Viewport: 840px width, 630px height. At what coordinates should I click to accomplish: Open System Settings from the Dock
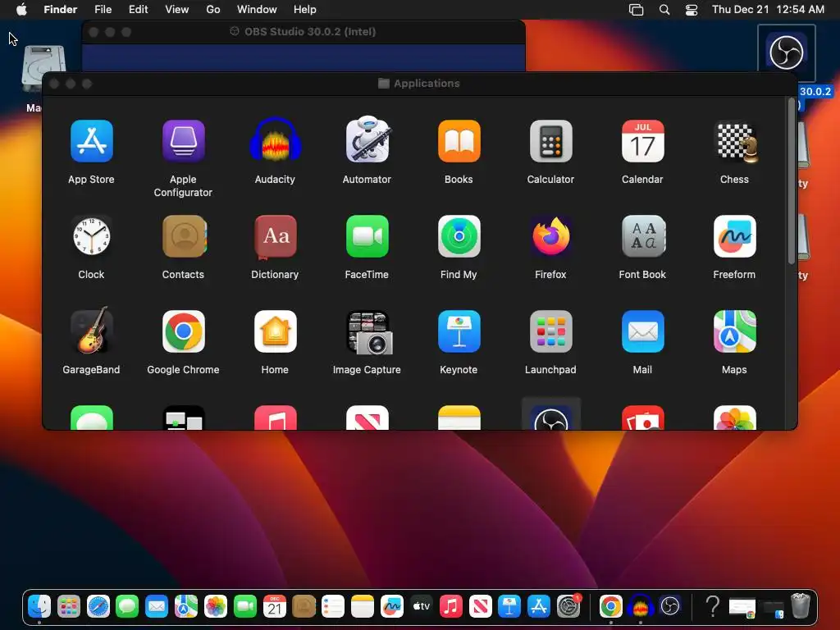(568, 606)
